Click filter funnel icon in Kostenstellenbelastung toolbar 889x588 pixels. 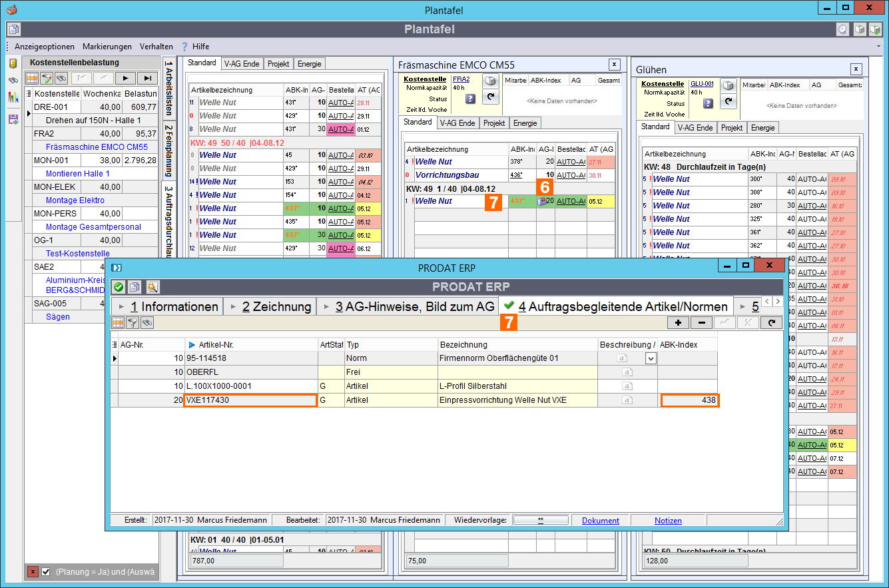click(x=46, y=78)
